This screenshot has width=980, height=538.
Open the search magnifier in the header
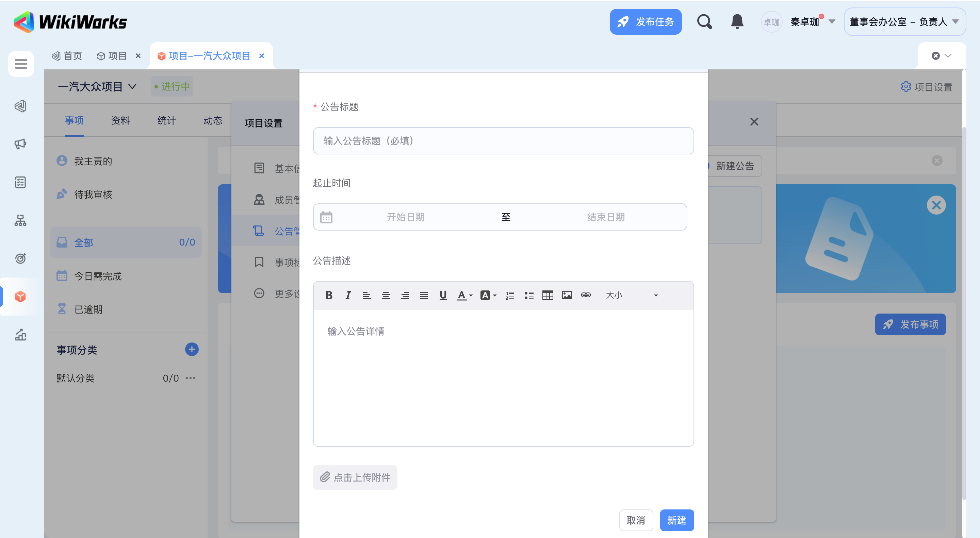click(704, 22)
